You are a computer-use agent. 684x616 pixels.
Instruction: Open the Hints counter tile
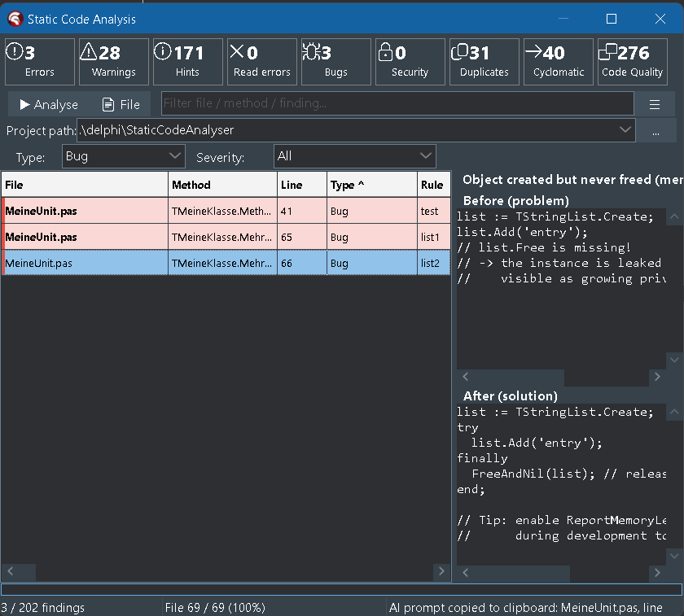pos(188,62)
